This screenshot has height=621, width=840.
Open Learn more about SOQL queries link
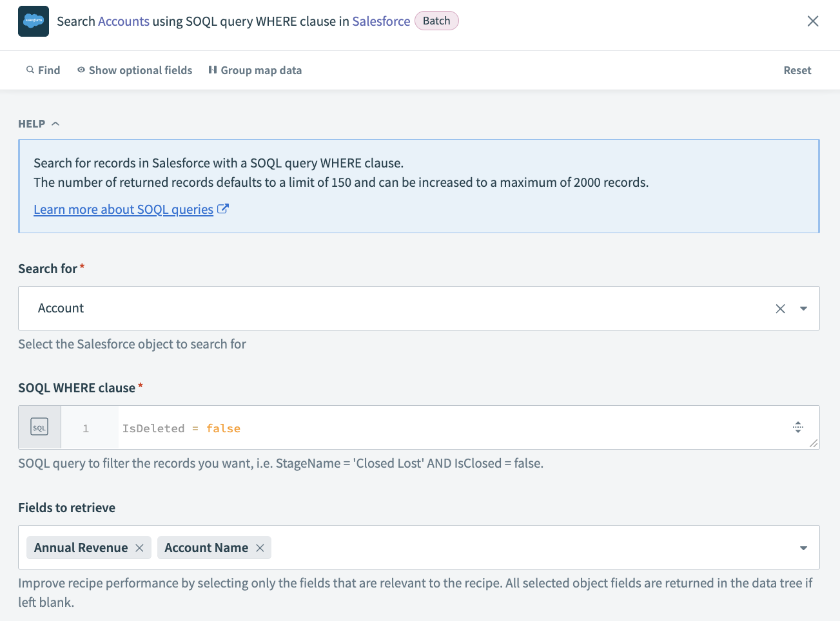[x=123, y=209]
